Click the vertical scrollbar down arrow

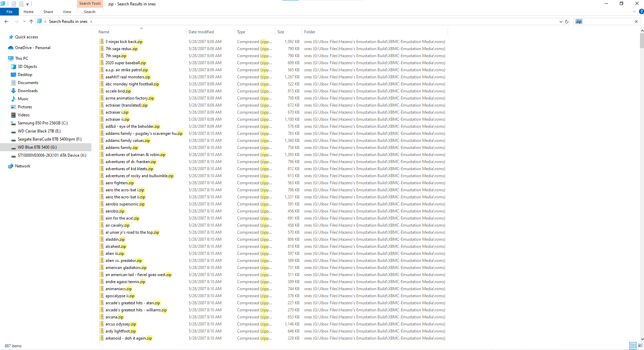[642, 339]
